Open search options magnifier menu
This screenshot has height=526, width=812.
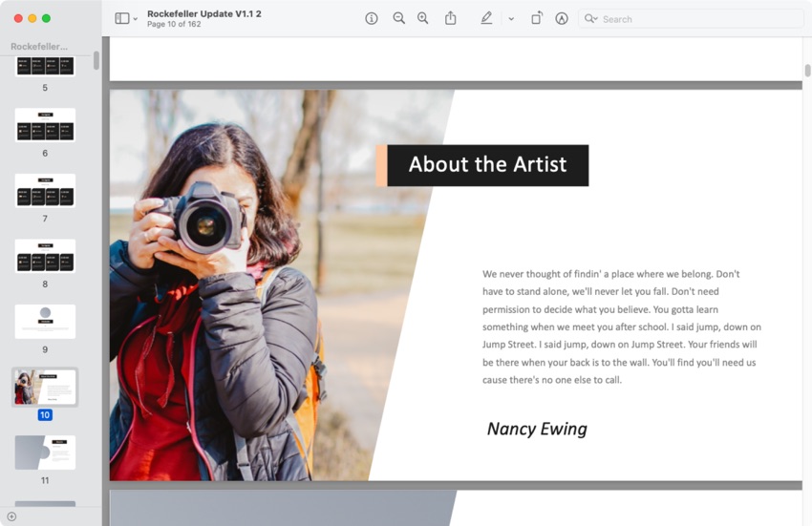pyautogui.click(x=591, y=19)
